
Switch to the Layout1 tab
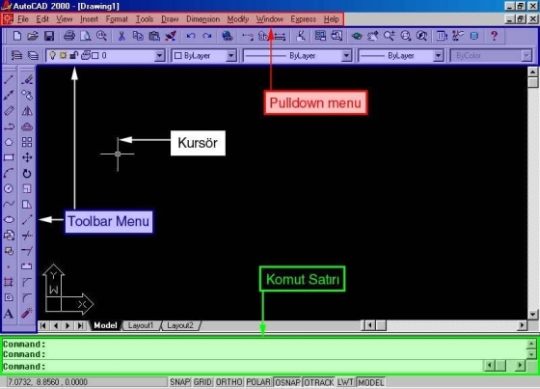[x=141, y=325]
